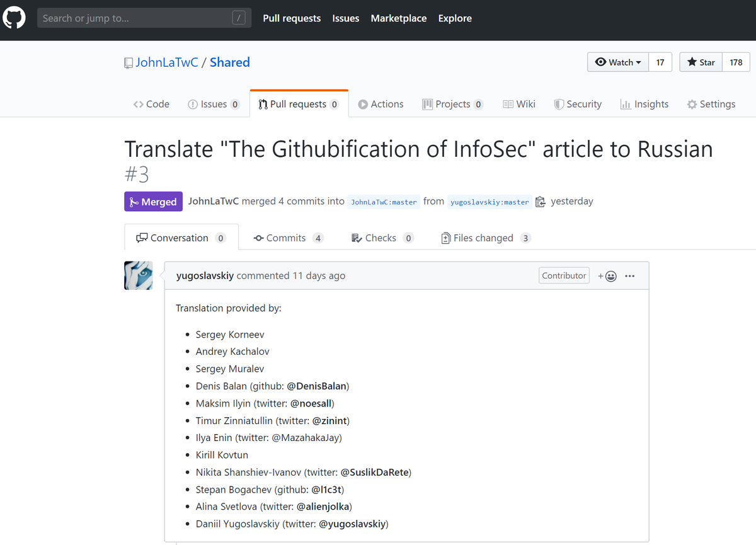Click the repository book icon beside JohnLaTwC
The height and width of the screenshot is (545, 756).
(129, 63)
